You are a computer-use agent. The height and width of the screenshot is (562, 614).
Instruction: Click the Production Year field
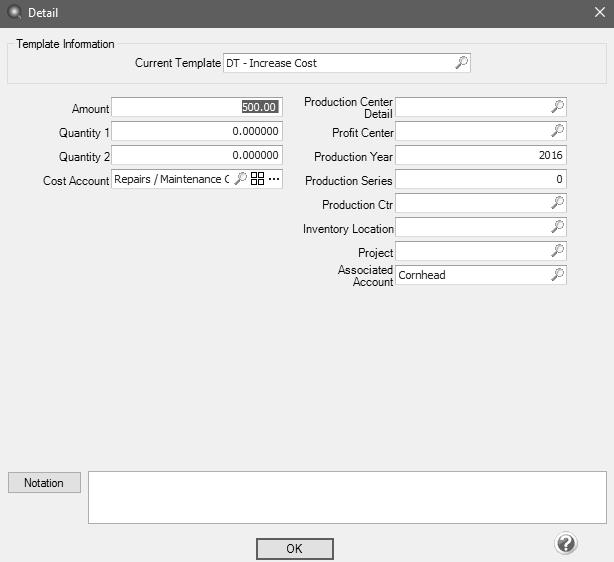[481, 155]
